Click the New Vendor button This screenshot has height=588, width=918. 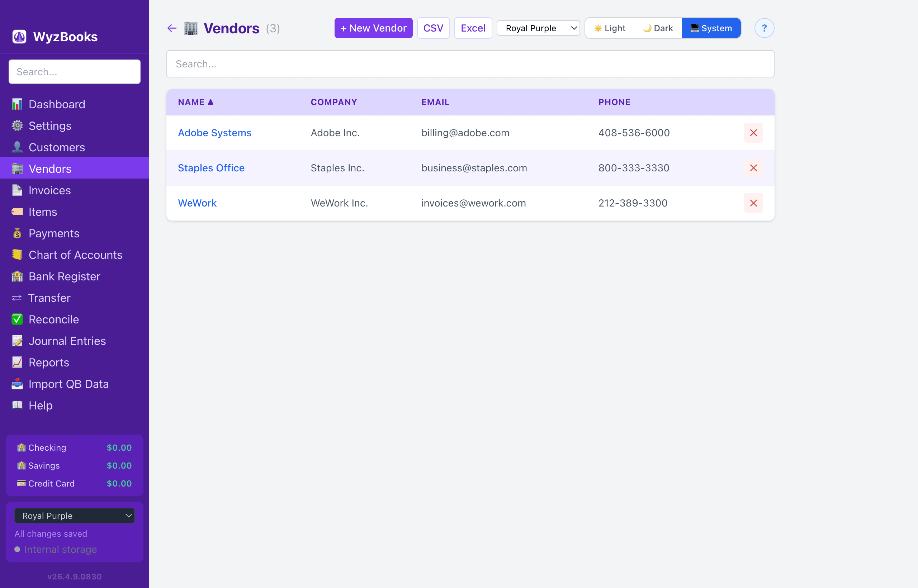373,28
